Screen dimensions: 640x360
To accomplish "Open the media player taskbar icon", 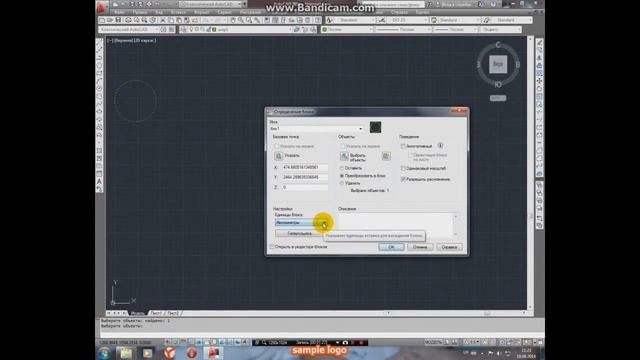I will pos(147,353).
